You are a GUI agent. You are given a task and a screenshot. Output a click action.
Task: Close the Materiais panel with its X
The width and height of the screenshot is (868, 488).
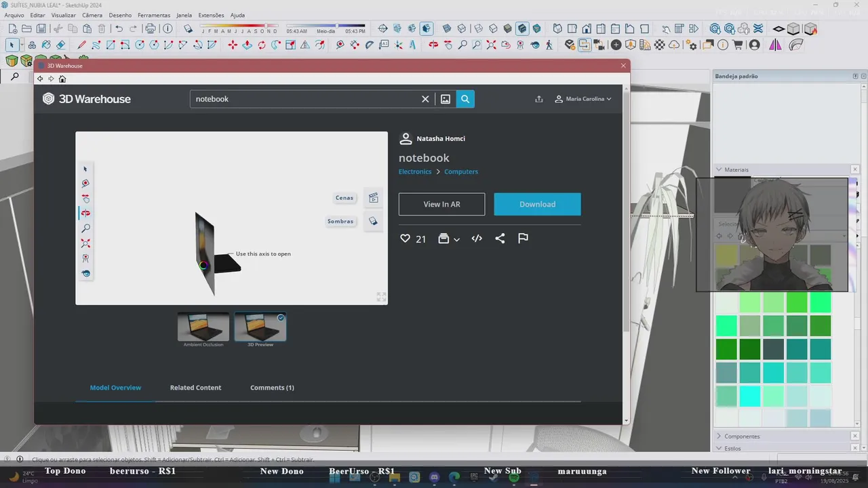[x=854, y=169]
